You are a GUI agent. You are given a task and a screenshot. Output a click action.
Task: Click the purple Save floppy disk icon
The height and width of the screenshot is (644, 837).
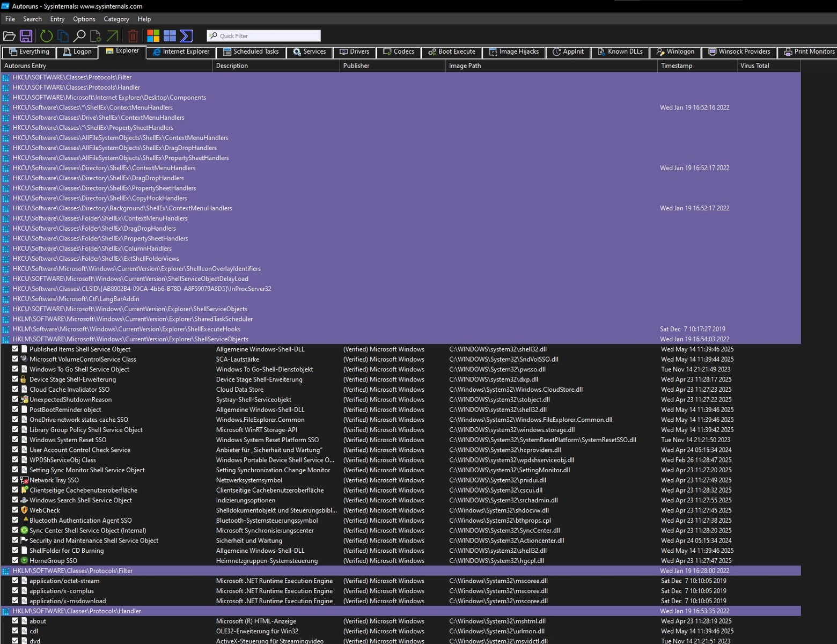(x=26, y=36)
